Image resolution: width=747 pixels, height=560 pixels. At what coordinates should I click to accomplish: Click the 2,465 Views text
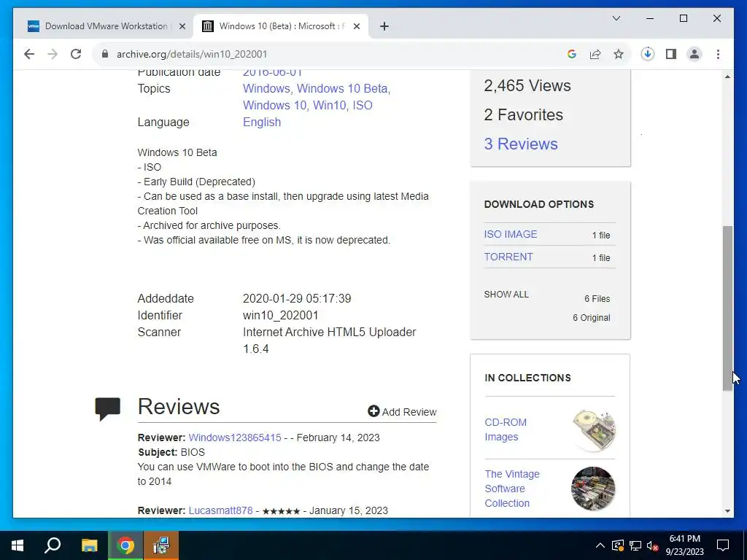click(x=527, y=86)
